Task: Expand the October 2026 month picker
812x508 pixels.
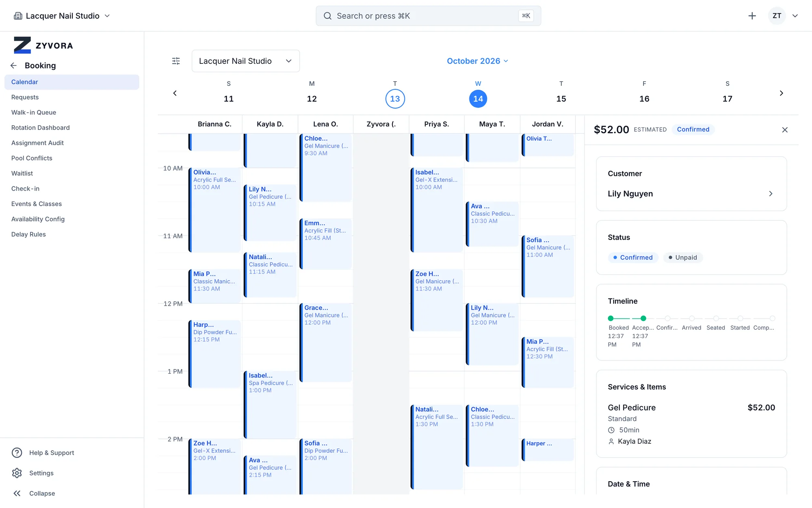Action: click(477, 61)
